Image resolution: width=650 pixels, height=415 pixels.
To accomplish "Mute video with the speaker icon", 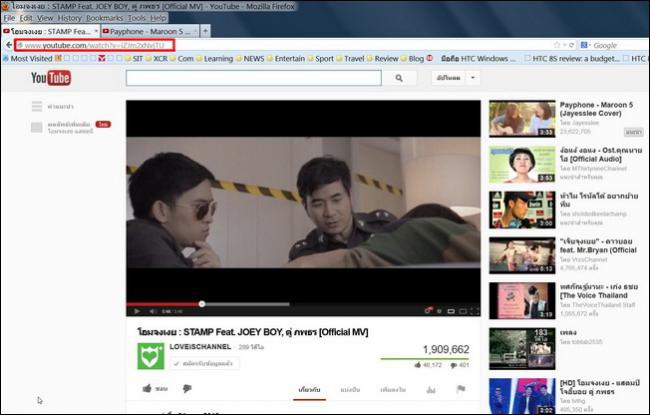I will (x=153, y=311).
